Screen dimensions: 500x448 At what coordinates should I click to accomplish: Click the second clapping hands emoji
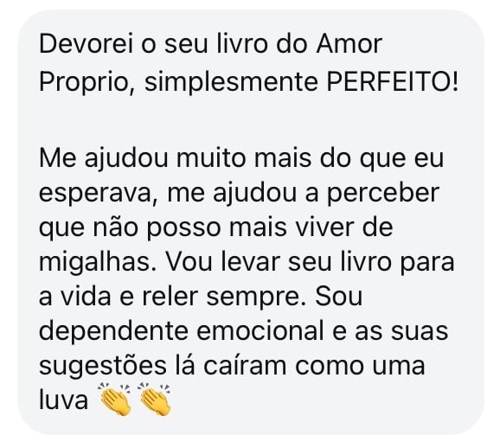coord(155,400)
